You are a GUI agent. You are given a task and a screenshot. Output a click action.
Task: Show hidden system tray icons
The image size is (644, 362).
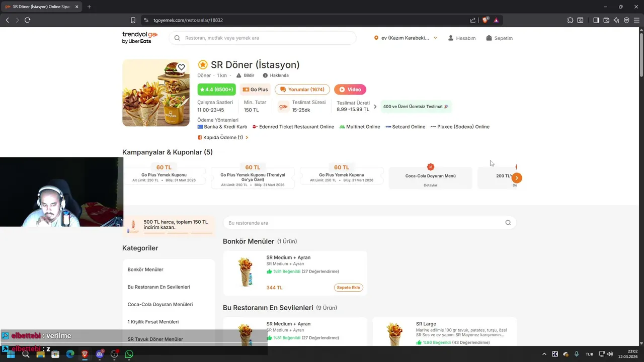point(544,354)
